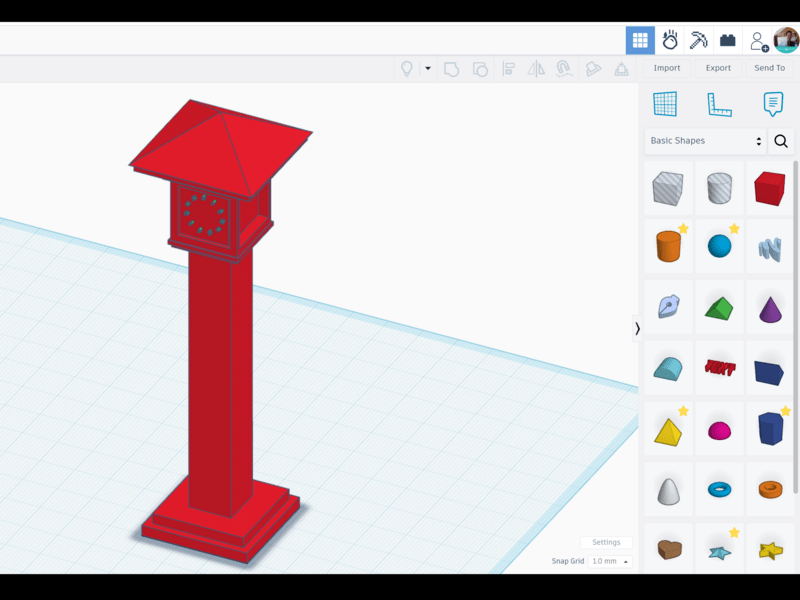Open the workplane Settings button
Viewport: 800px width, 600px height.
pyautogui.click(x=606, y=542)
